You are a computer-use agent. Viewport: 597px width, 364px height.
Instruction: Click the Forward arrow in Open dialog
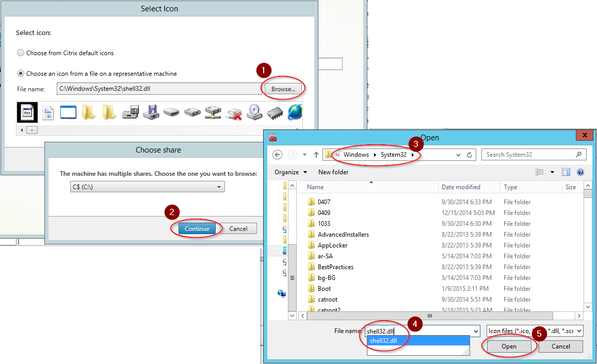click(x=293, y=155)
